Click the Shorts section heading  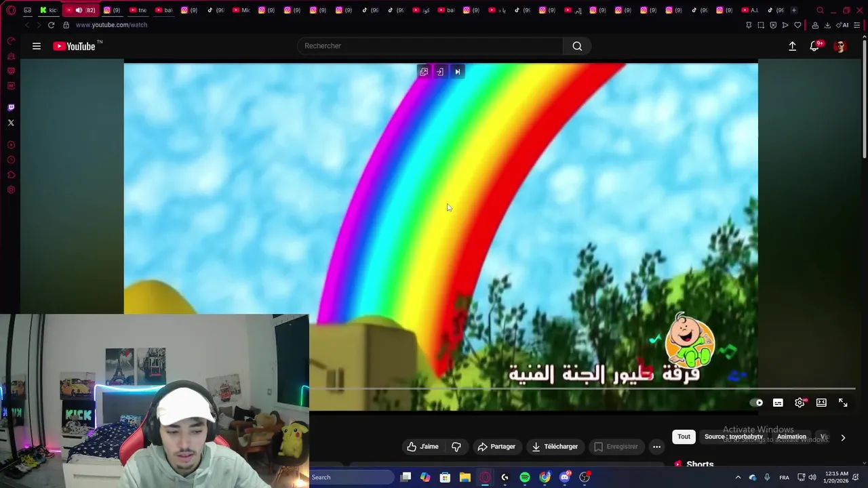(x=700, y=464)
